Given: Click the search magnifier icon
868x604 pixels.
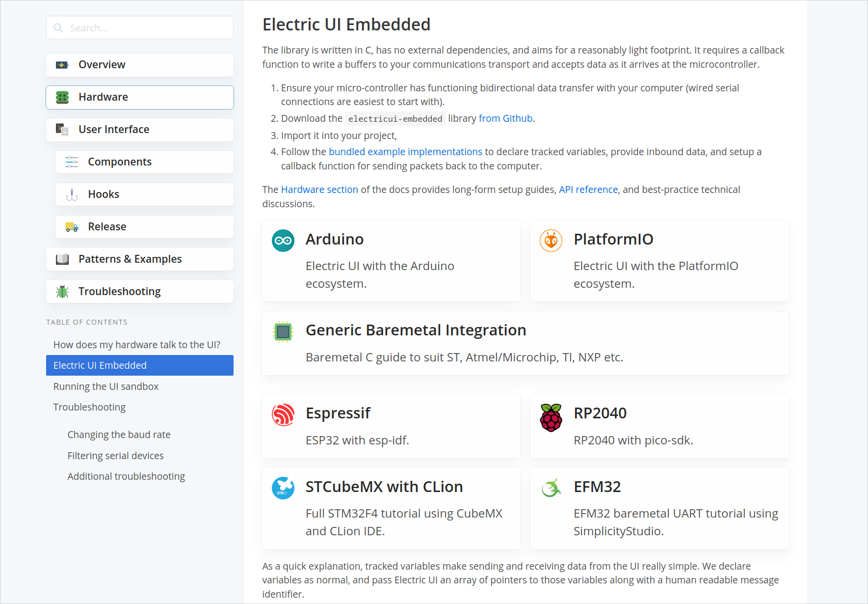Looking at the screenshot, I should [58, 28].
